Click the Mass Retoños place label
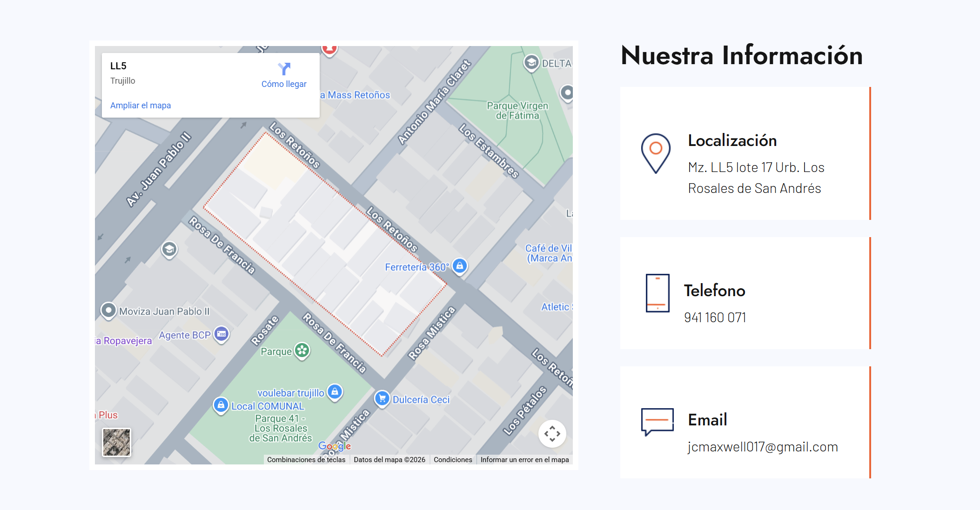Viewport: 980px width, 510px height. point(358,95)
